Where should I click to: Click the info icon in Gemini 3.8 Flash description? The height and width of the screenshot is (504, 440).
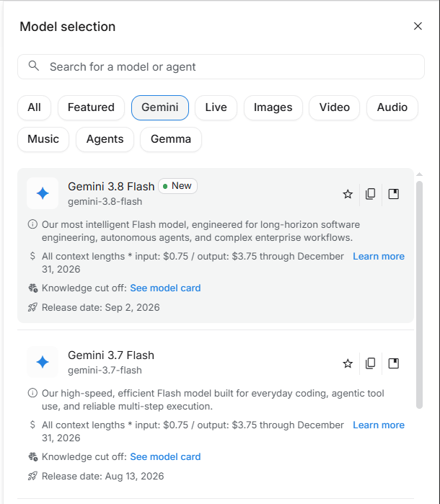[x=32, y=224]
